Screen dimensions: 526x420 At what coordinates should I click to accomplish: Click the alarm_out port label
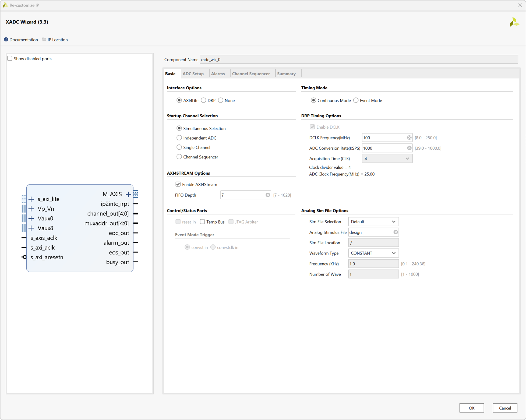(116, 243)
